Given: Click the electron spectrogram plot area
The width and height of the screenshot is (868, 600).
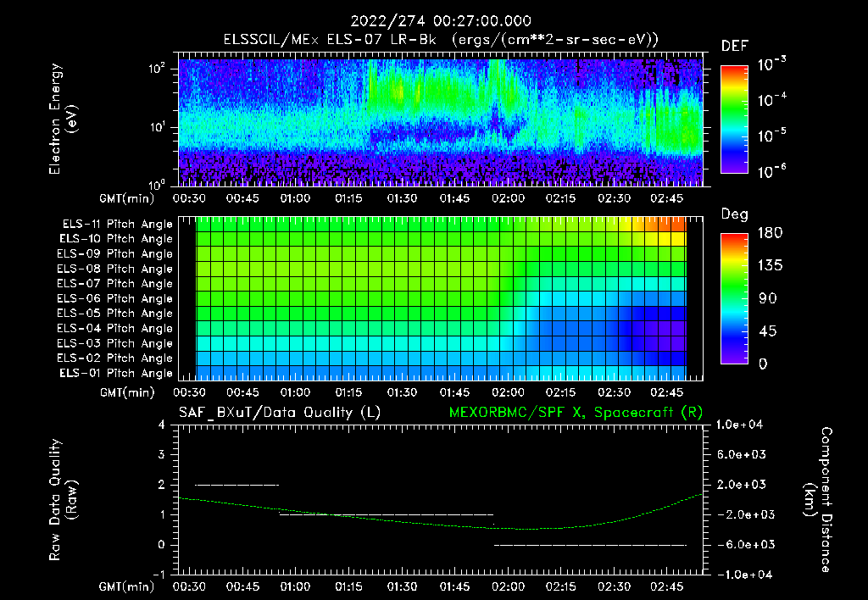Looking at the screenshot, I should coord(441,119).
